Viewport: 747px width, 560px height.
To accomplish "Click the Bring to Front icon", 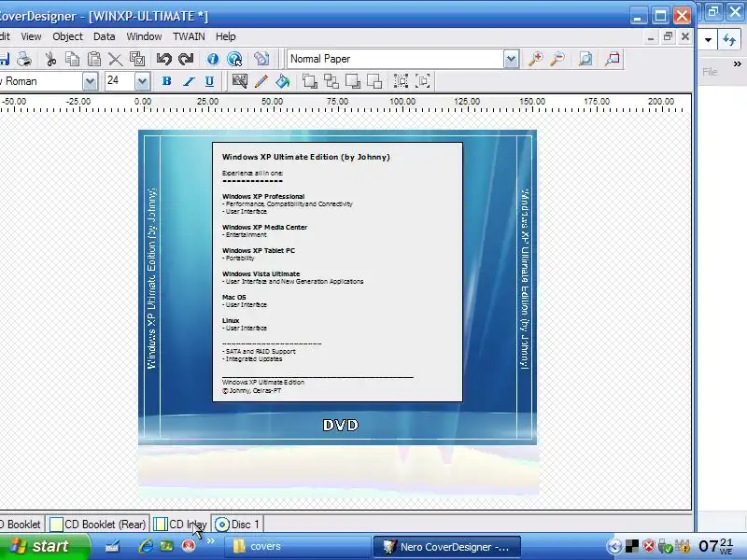I will click(x=310, y=81).
